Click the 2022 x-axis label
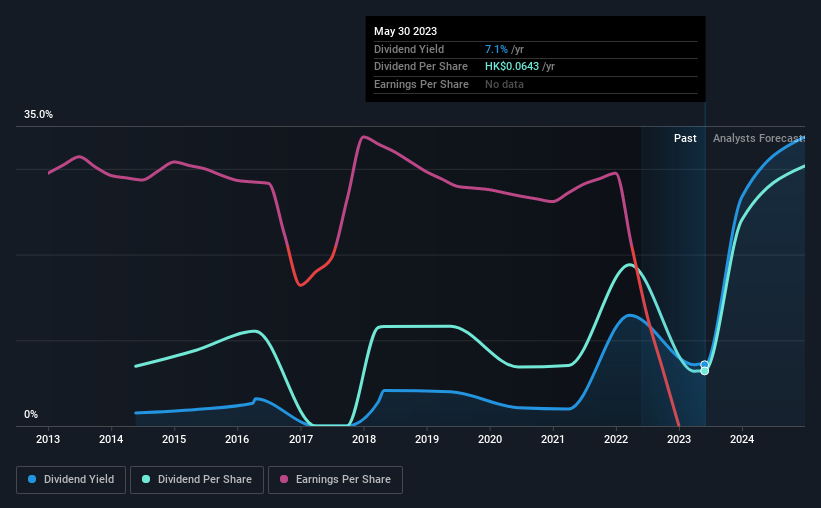The width and height of the screenshot is (821, 508). (x=616, y=439)
